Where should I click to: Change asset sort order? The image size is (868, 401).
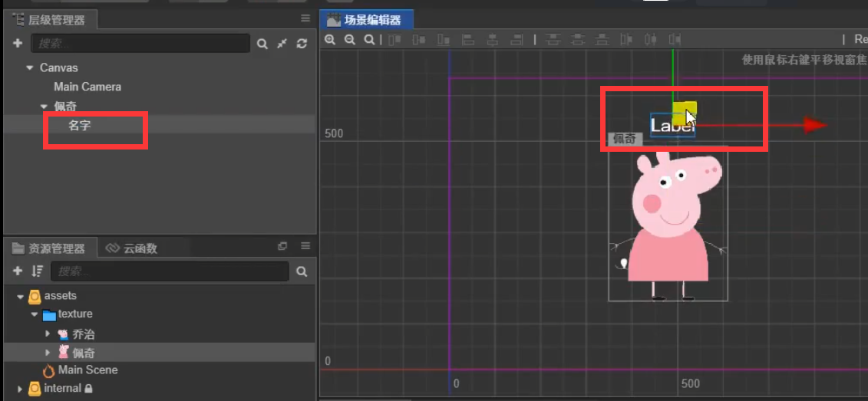(x=37, y=271)
